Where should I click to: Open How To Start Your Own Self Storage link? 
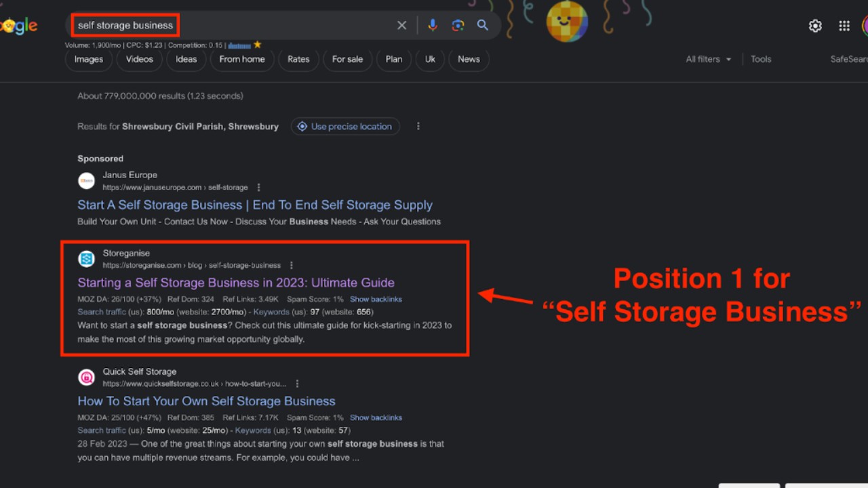coord(206,401)
